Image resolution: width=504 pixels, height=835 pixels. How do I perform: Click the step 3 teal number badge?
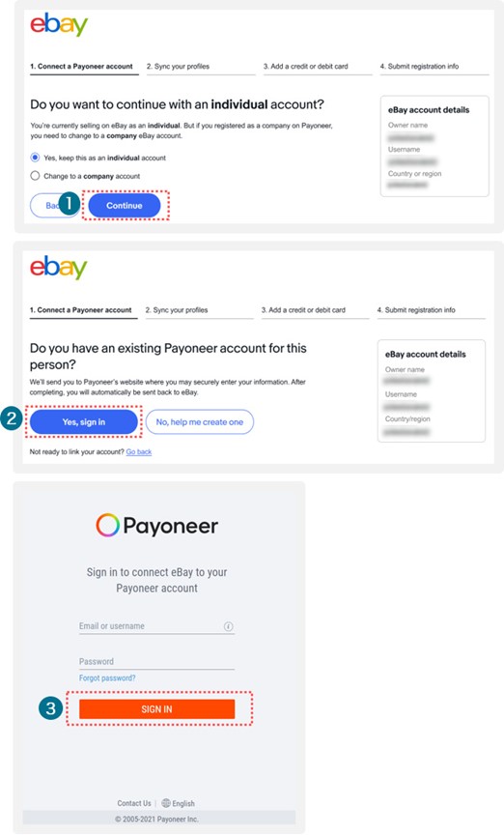click(50, 708)
